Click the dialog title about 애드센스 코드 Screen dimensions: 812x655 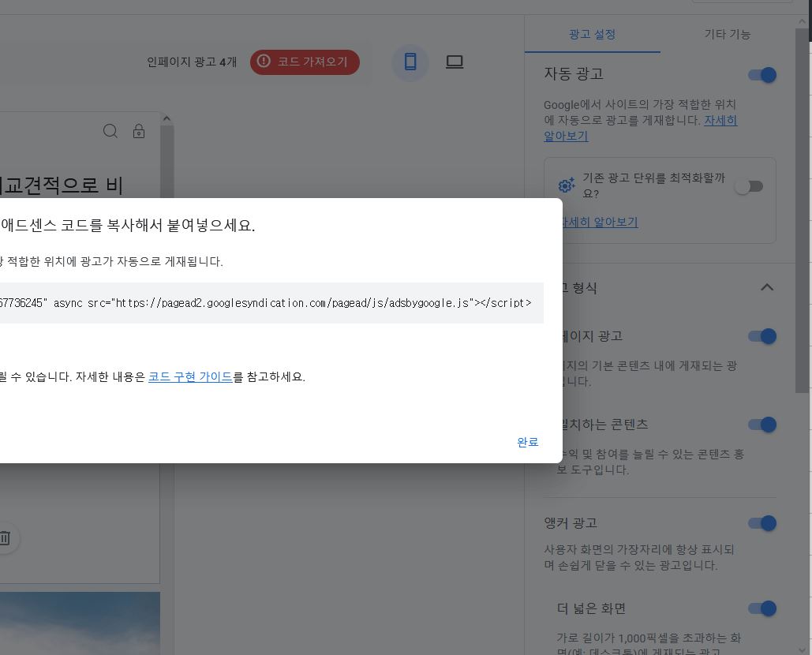(x=128, y=225)
